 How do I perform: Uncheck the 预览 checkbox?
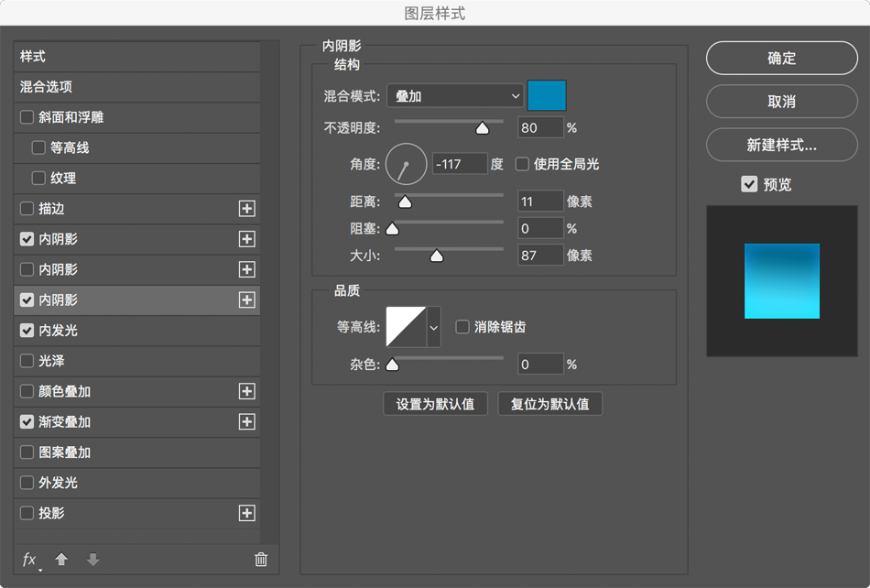click(749, 184)
